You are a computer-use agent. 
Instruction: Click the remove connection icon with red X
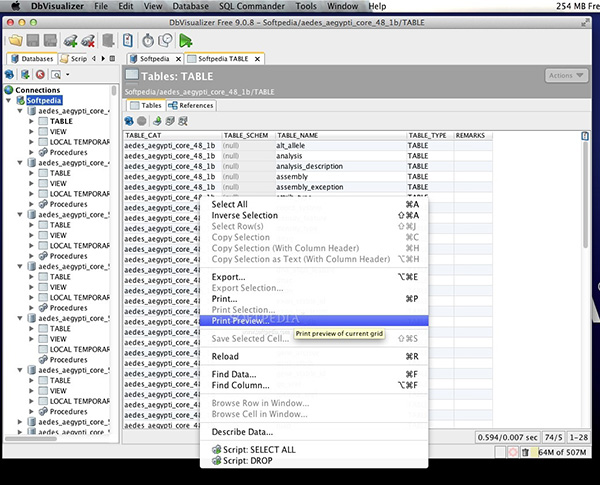[88, 41]
